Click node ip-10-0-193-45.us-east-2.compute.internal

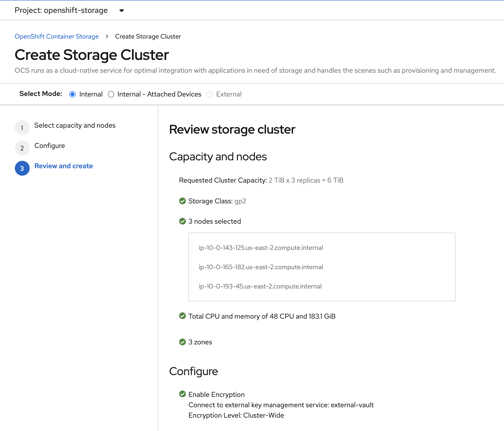pyautogui.click(x=260, y=286)
